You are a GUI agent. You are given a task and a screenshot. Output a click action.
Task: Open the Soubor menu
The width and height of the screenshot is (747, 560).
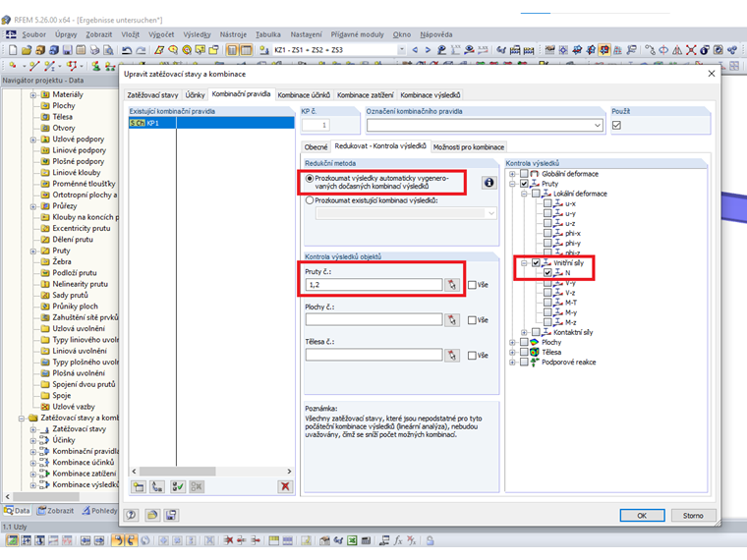click(33, 34)
